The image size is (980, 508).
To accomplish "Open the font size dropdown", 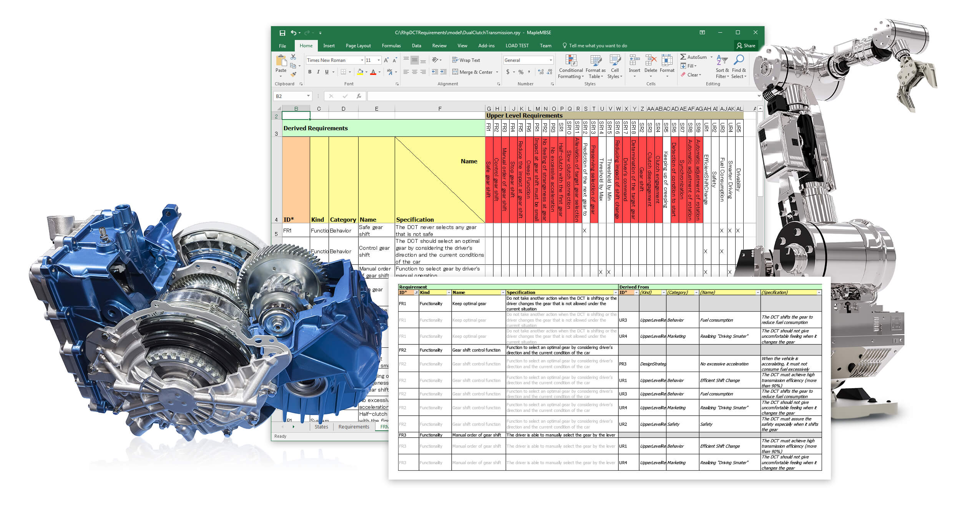I will [x=379, y=60].
